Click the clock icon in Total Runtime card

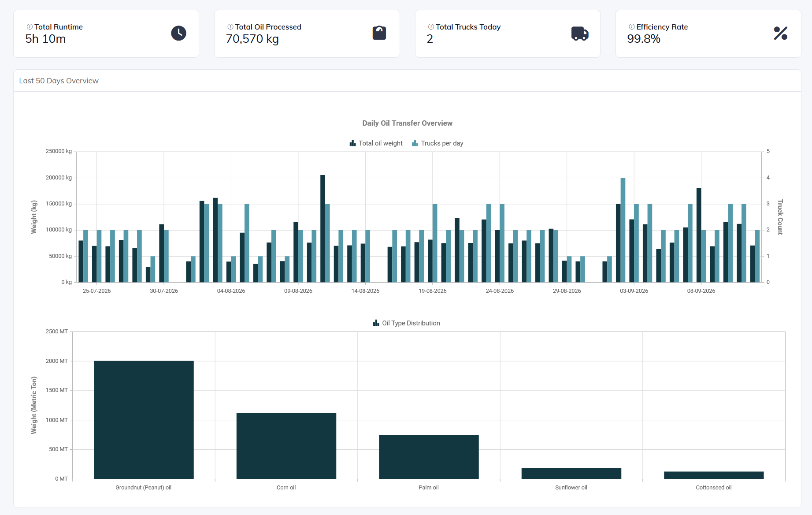click(178, 33)
